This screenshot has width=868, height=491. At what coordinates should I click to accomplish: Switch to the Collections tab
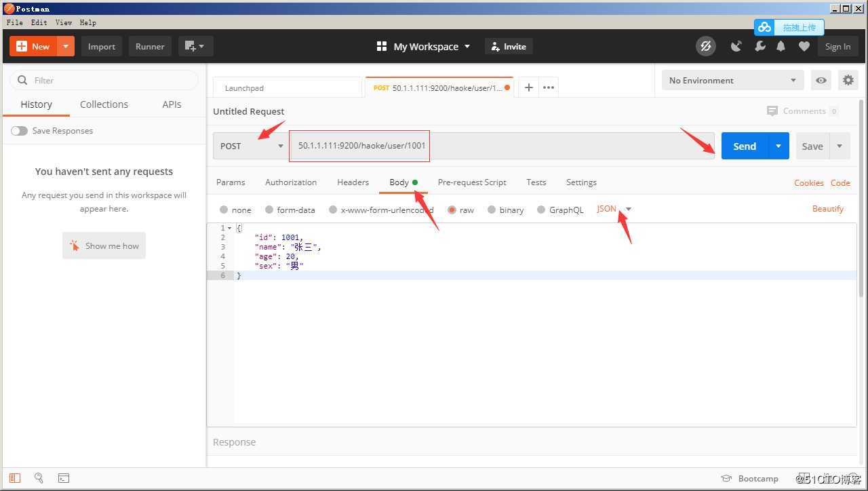[x=104, y=104]
